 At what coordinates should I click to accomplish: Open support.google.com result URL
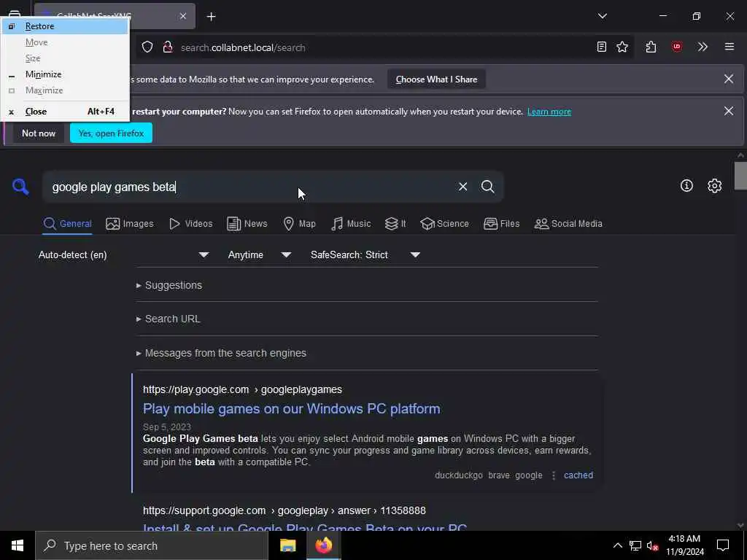click(285, 510)
